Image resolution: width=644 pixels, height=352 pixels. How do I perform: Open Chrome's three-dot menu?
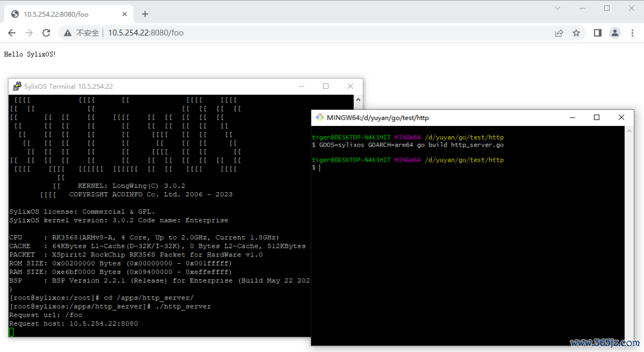coord(632,33)
